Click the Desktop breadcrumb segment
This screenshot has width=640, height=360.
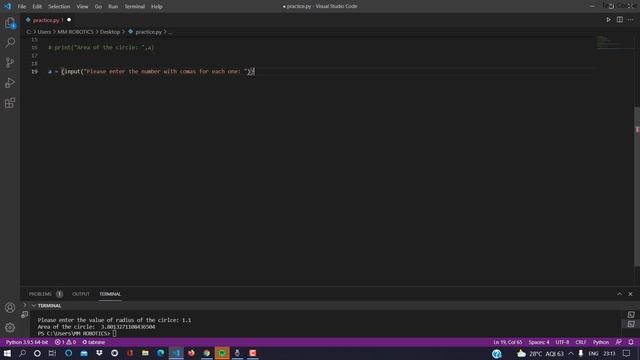[x=110, y=32]
